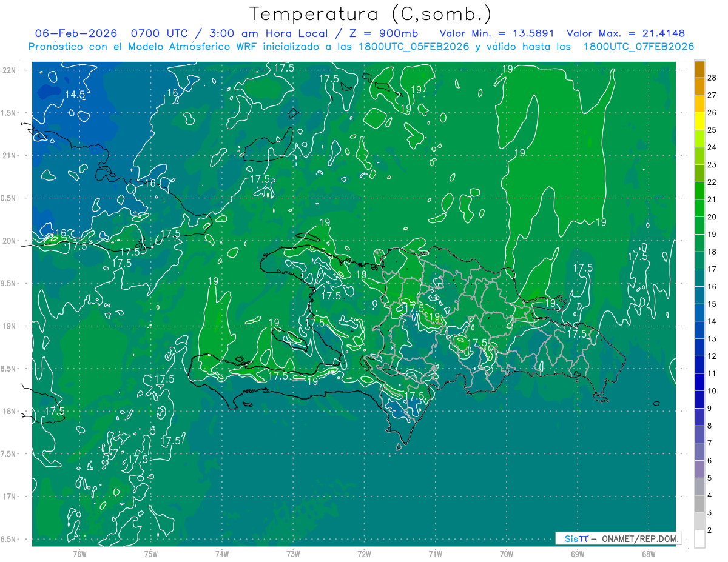This screenshot has width=728, height=562.
Task: Click the color scale label '13'
Action: tap(712, 339)
